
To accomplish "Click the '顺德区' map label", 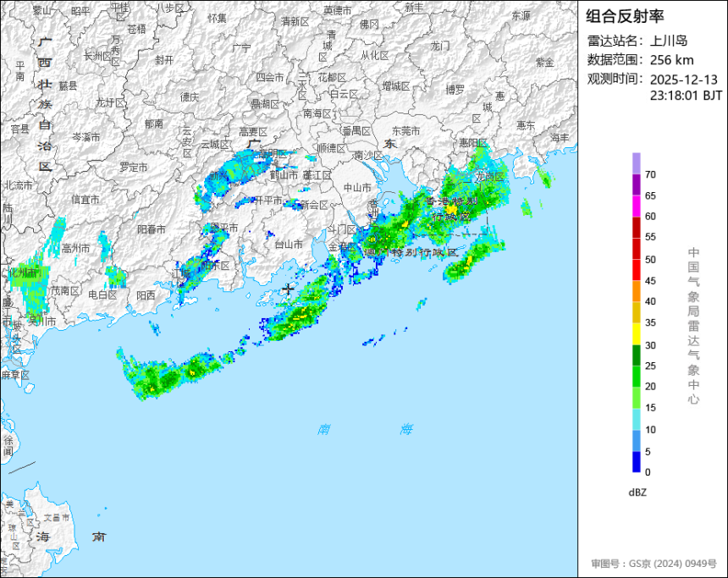I will pos(332,148).
